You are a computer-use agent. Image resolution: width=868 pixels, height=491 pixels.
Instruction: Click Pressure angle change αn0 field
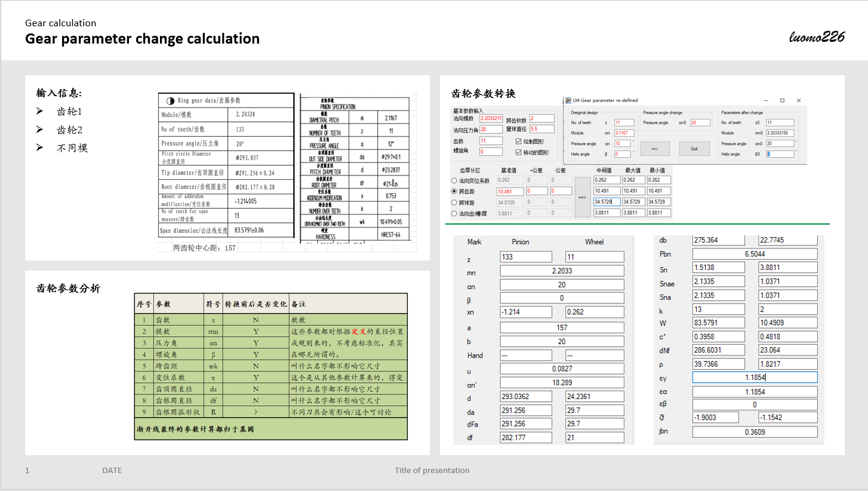701,122
